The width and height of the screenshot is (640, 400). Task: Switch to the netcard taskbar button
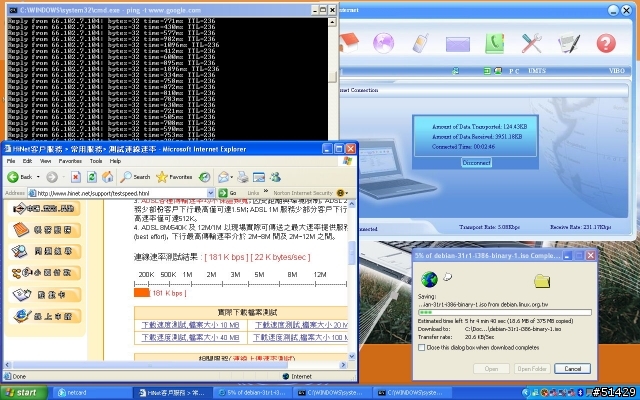pos(92,393)
